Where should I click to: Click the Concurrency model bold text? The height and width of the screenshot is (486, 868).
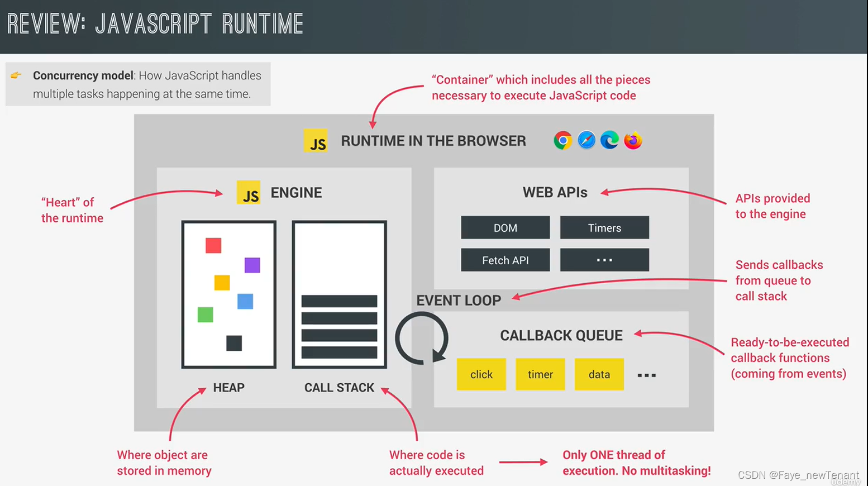coord(83,75)
